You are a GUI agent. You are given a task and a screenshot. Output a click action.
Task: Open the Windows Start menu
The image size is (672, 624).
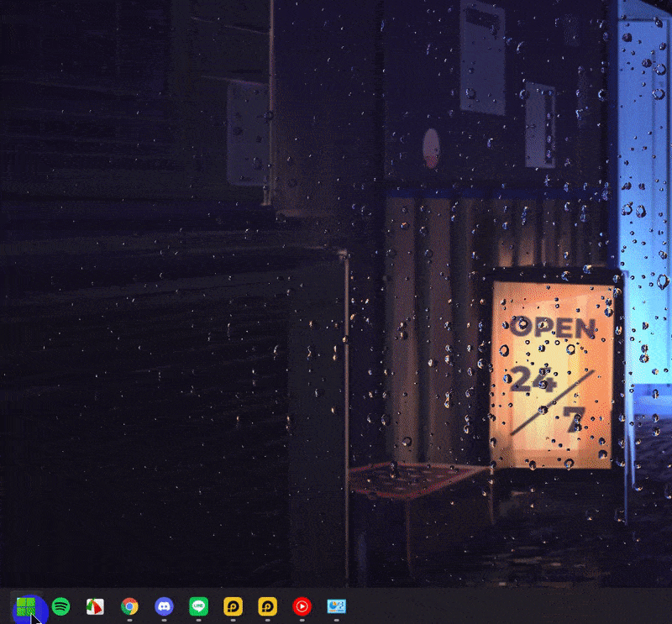tap(26, 607)
